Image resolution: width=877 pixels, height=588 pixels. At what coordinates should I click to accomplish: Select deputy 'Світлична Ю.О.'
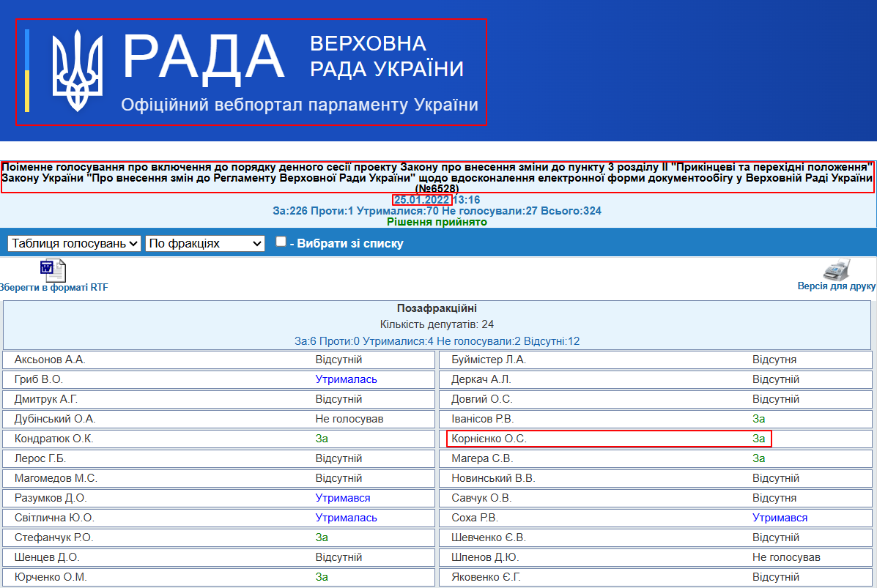point(54,518)
